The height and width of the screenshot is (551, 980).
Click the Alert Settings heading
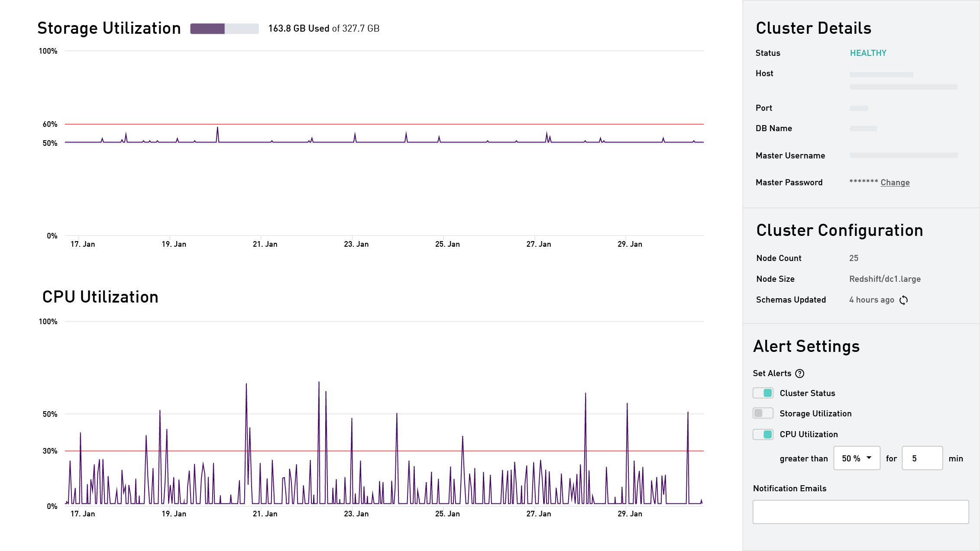806,346
